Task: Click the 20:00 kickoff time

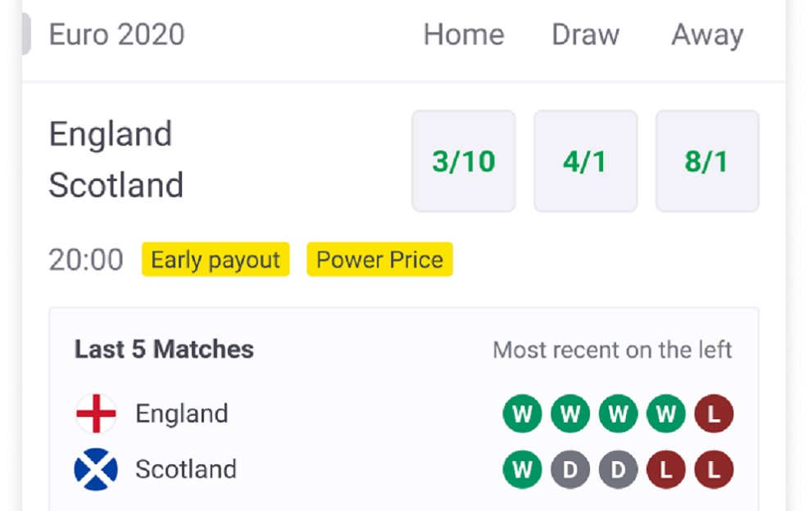Action: [x=86, y=260]
